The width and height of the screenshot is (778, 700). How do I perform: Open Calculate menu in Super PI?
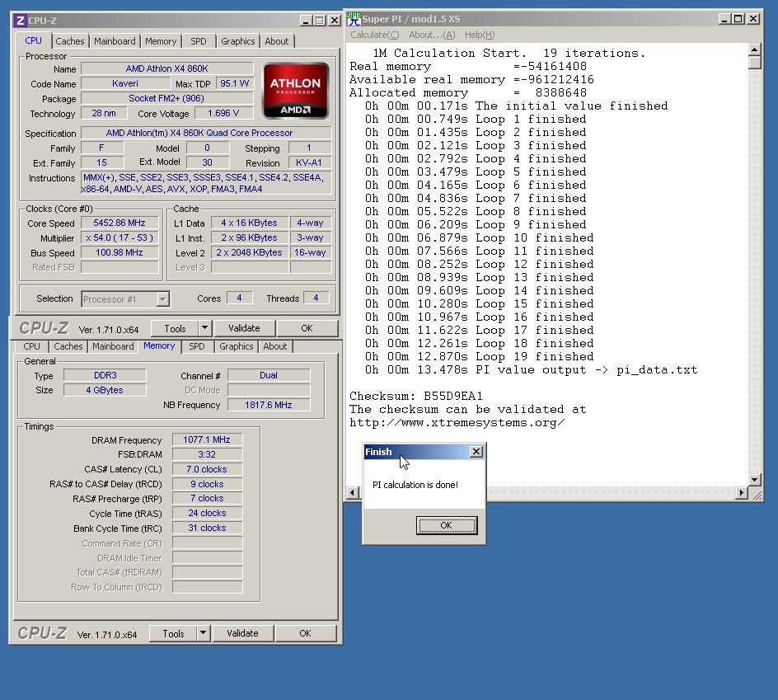tap(375, 35)
